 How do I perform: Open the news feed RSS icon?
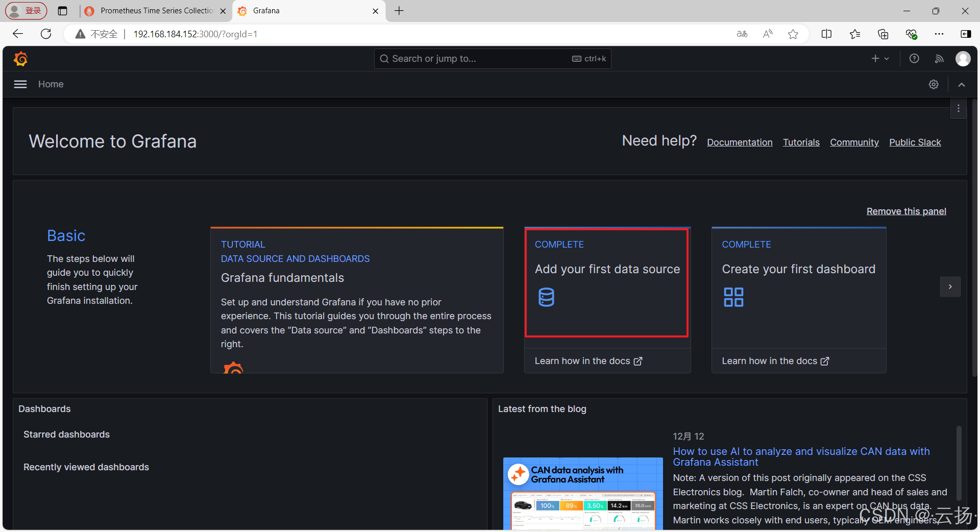pos(939,59)
